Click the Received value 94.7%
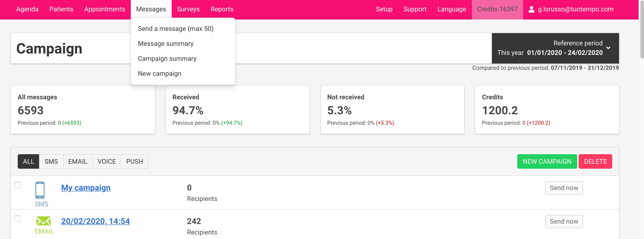Screen dimensions: 644x239 pyautogui.click(x=188, y=110)
